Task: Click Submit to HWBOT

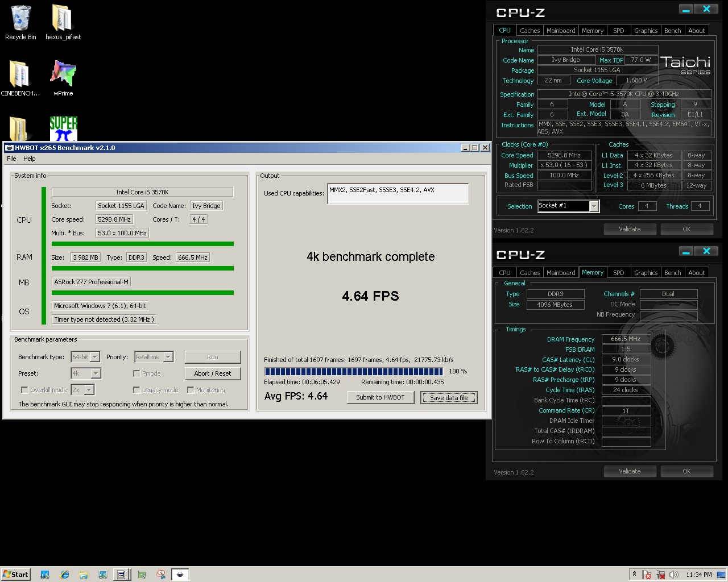Action: coord(380,397)
